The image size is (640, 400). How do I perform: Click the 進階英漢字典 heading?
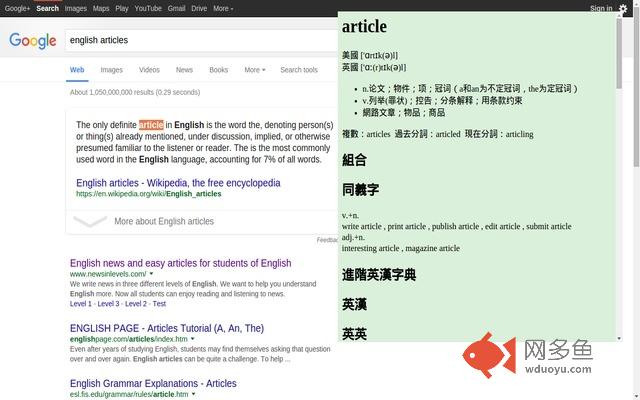[x=379, y=275]
